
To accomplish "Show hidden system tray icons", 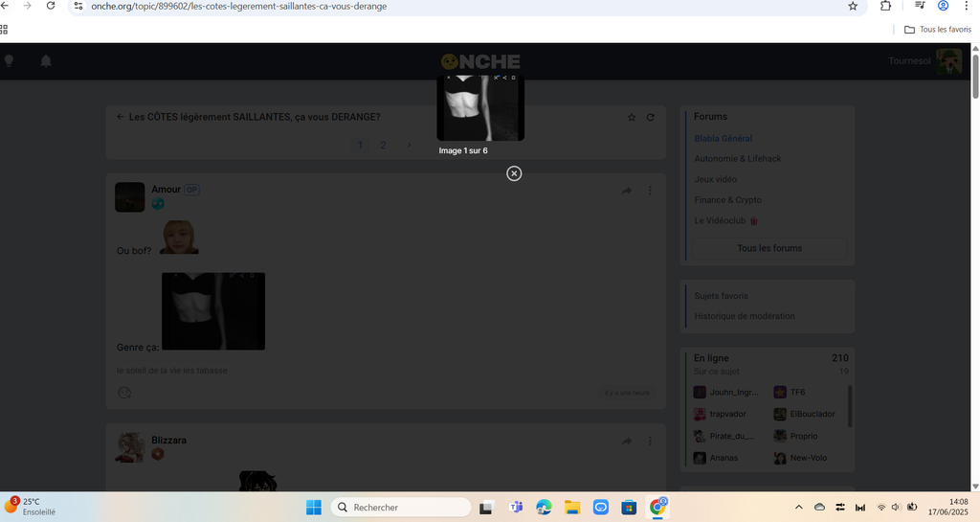I will coord(799,507).
